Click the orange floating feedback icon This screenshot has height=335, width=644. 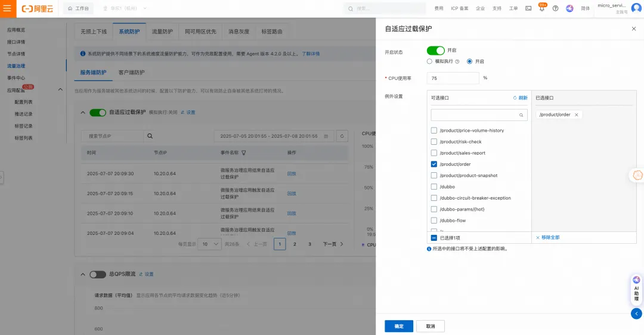click(x=637, y=175)
